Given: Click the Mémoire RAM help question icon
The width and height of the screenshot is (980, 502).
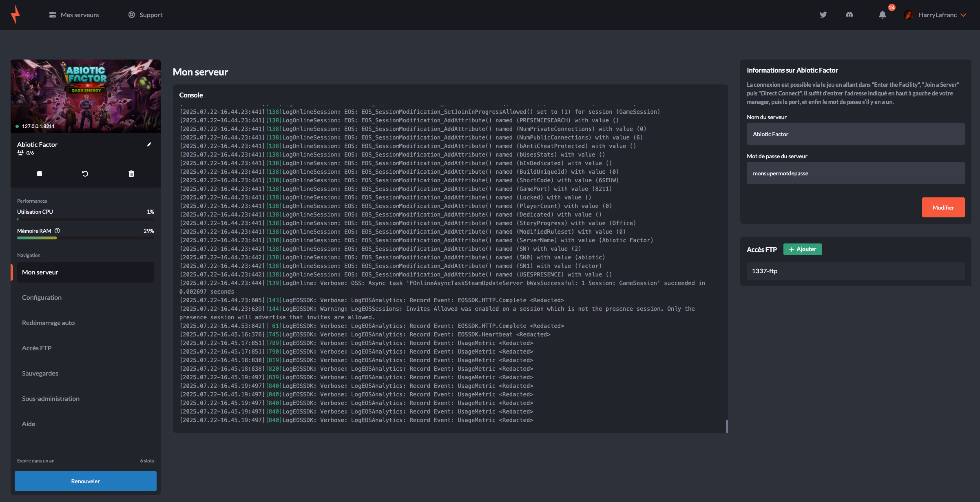Looking at the screenshot, I should tap(58, 231).
